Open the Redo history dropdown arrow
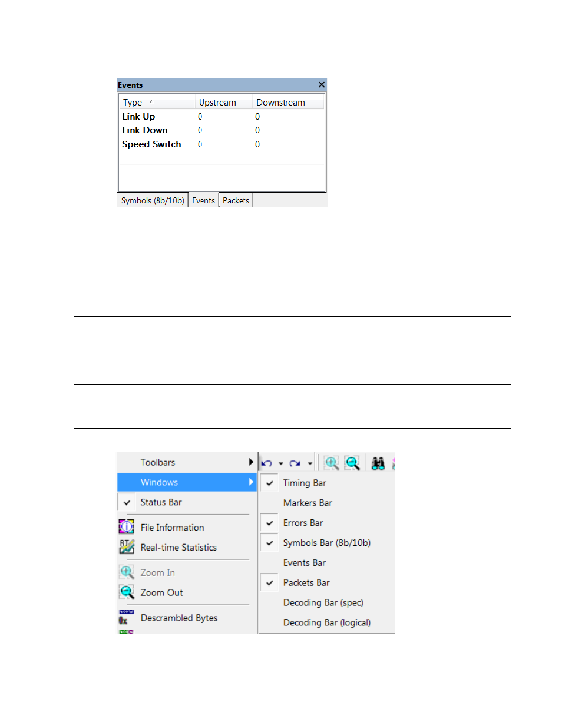Image resolution: width=562 pixels, height=728 pixels. point(310,463)
